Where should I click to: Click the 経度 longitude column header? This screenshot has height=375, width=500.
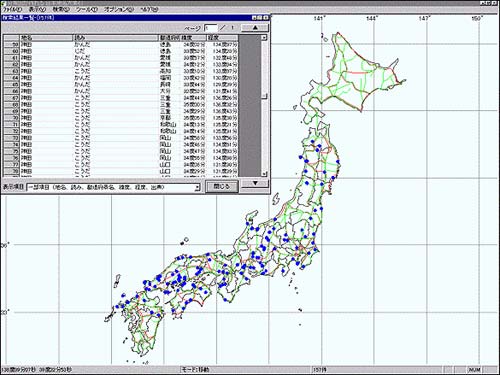coord(223,38)
